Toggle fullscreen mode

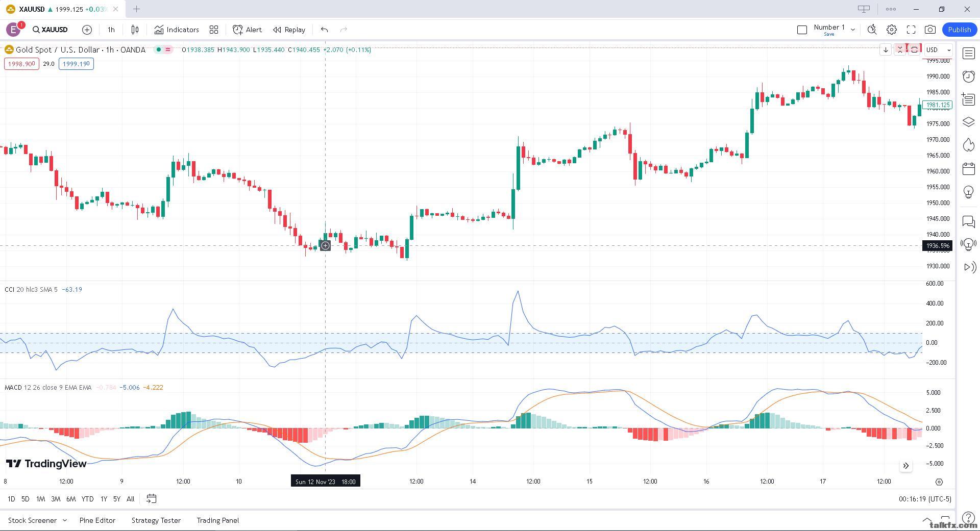pos(911,30)
